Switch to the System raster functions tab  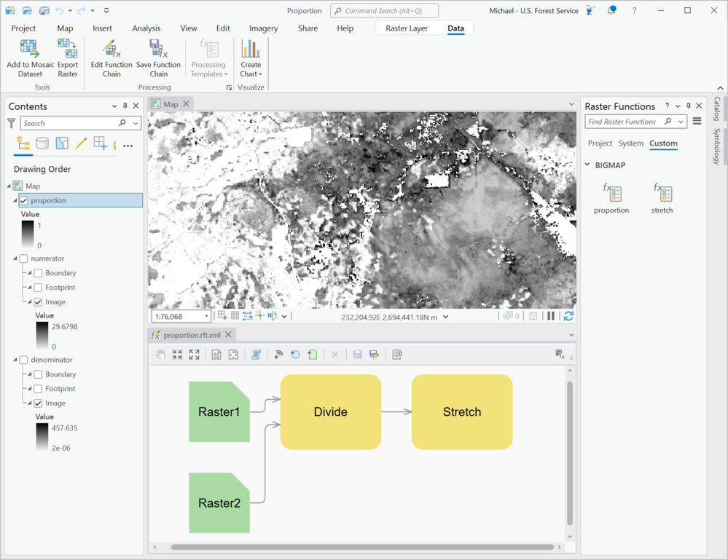(x=630, y=143)
